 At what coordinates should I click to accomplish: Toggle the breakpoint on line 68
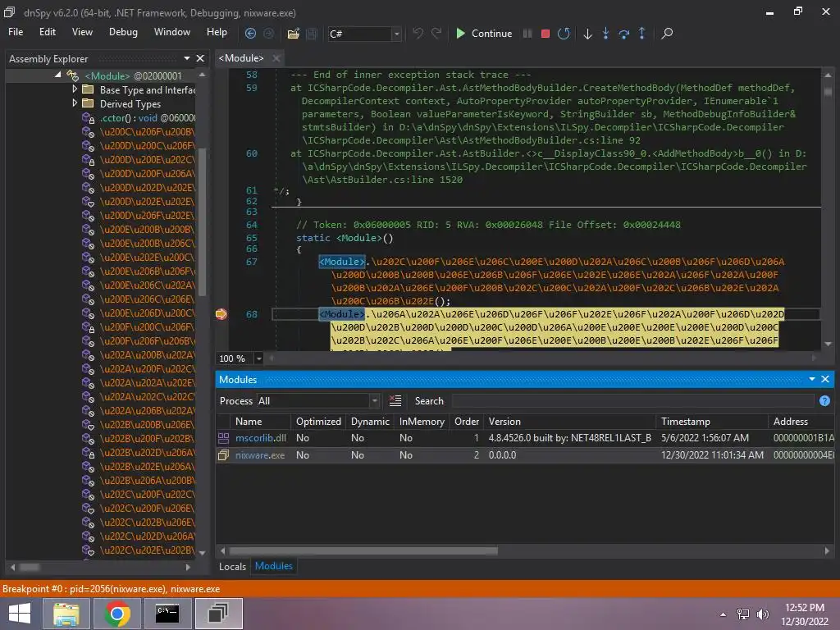[221, 314]
